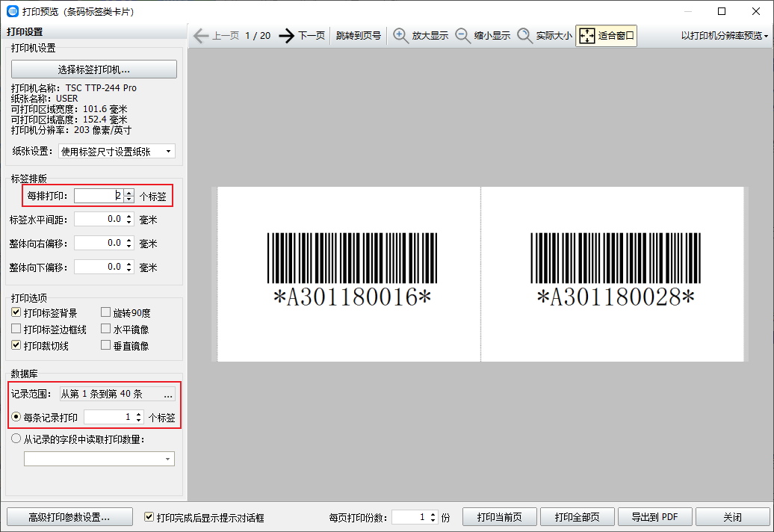The width and height of the screenshot is (774, 532).
Task: Adjust 每页打印份数 stepper
Action: tap(433, 517)
